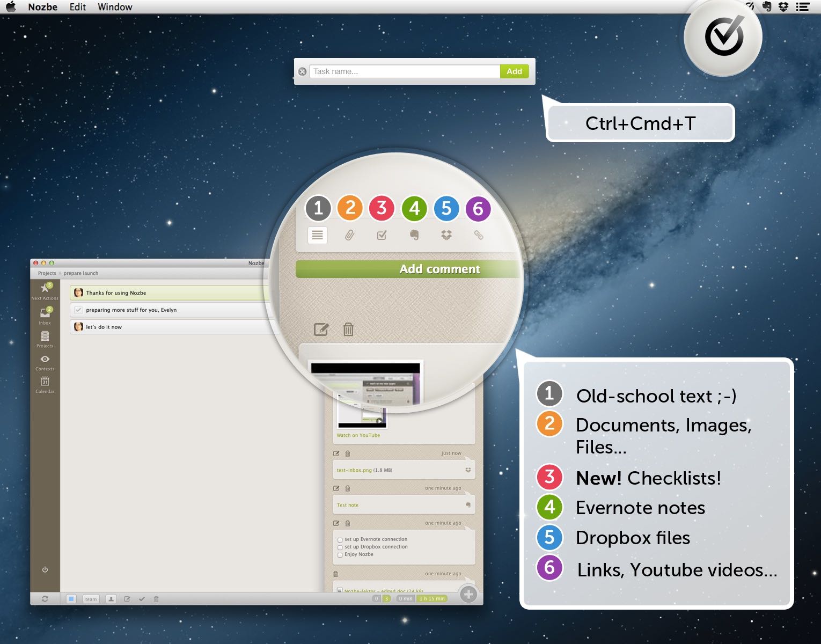Viewport: 821px width, 644px height.
Task: Open the Nozbe menu
Action: pyautogui.click(x=43, y=6)
